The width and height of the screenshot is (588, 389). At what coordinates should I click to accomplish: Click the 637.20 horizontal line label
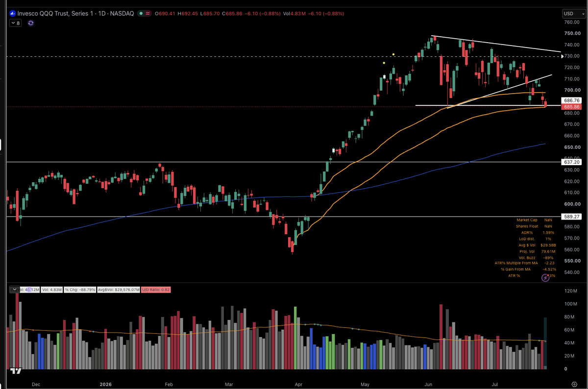pos(572,162)
